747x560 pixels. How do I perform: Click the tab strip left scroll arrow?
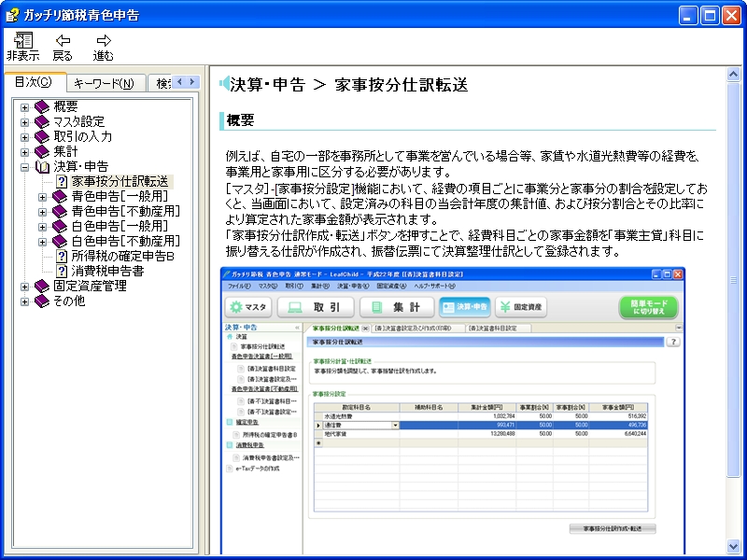coord(179,82)
